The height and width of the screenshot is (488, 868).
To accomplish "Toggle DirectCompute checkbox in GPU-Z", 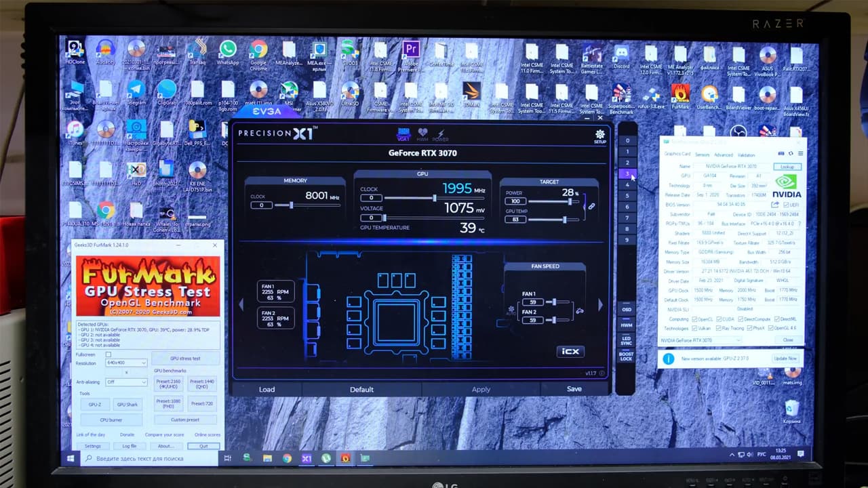I will click(x=739, y=319).
